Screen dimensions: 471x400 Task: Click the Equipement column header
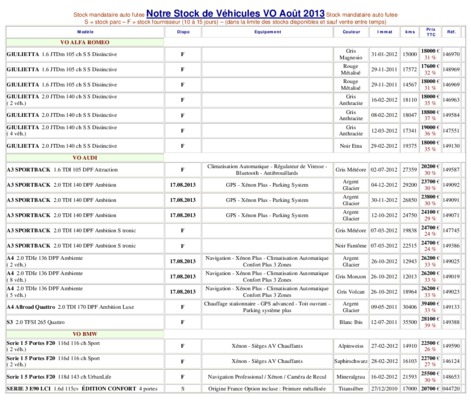[267, 32]
